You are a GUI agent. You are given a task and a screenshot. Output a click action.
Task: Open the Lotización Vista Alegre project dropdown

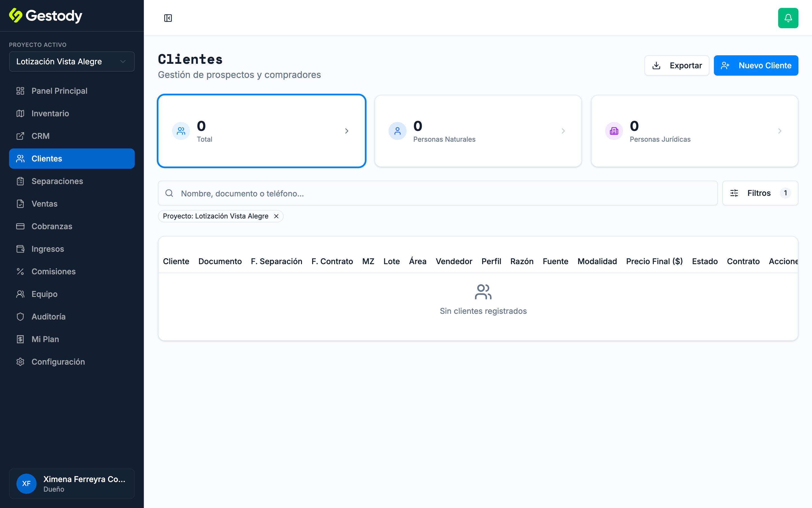(71, 62)
